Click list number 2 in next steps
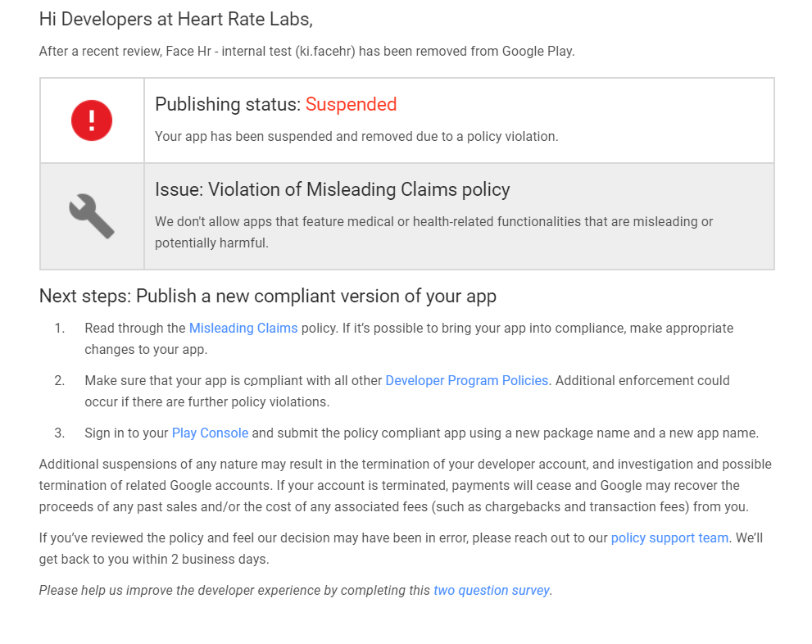 click(59, 380)
